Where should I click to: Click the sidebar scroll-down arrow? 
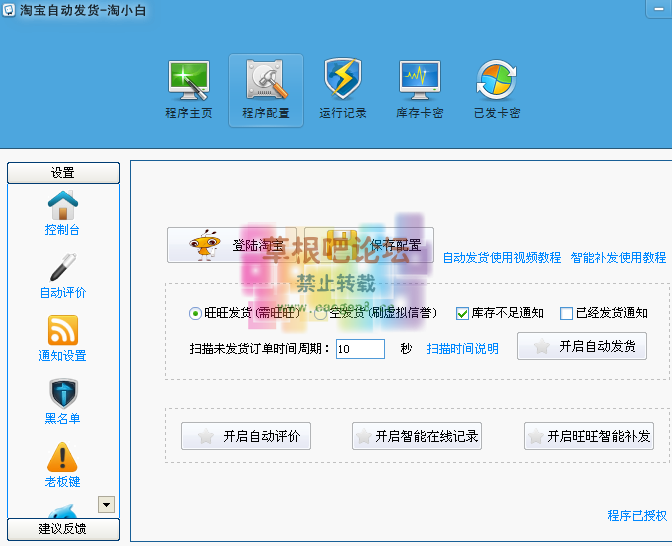106,504
